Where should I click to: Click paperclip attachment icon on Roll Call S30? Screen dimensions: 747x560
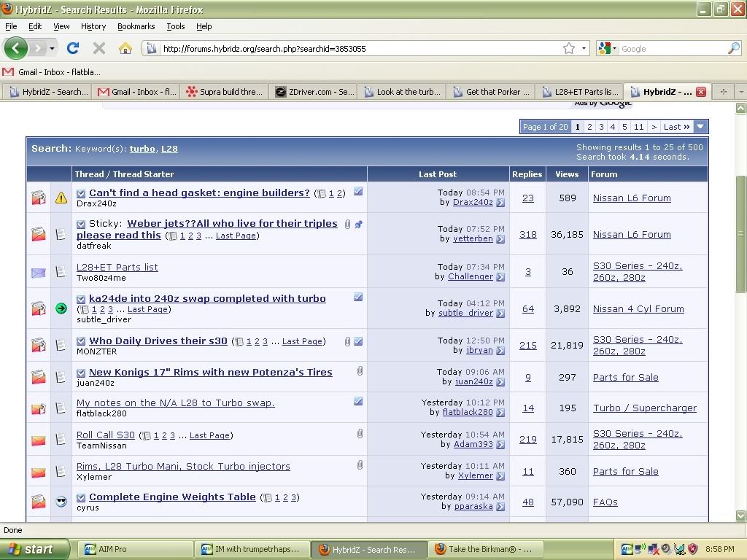(x=360, y=434)
